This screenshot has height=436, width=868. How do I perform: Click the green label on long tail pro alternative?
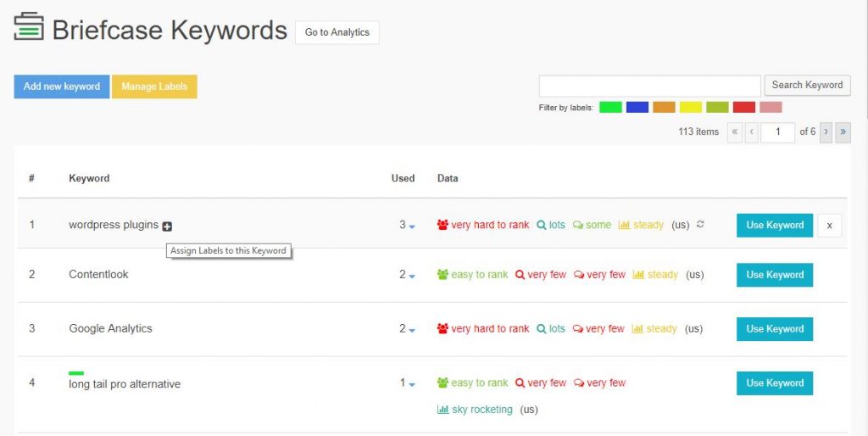(76, 373)
